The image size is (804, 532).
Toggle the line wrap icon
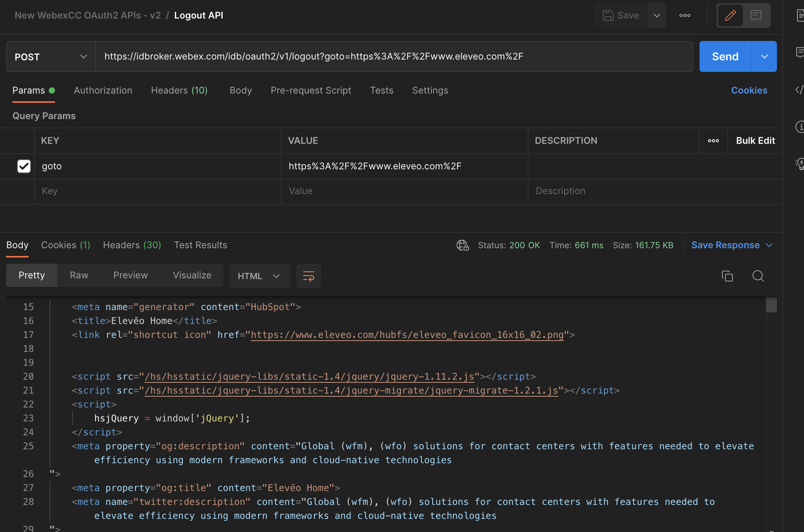click(308, 276)
